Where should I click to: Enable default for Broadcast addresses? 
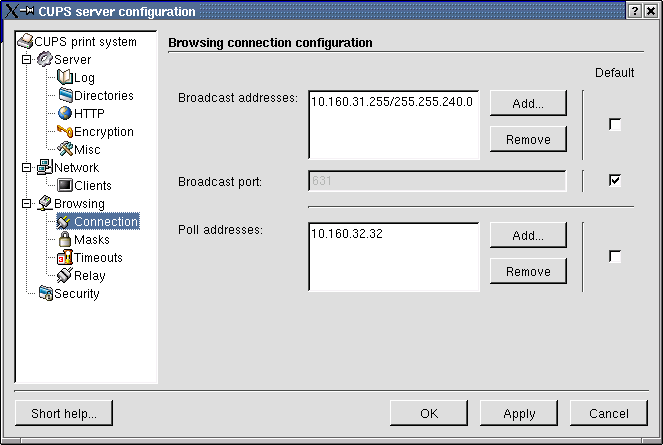(x=615, y=124)
